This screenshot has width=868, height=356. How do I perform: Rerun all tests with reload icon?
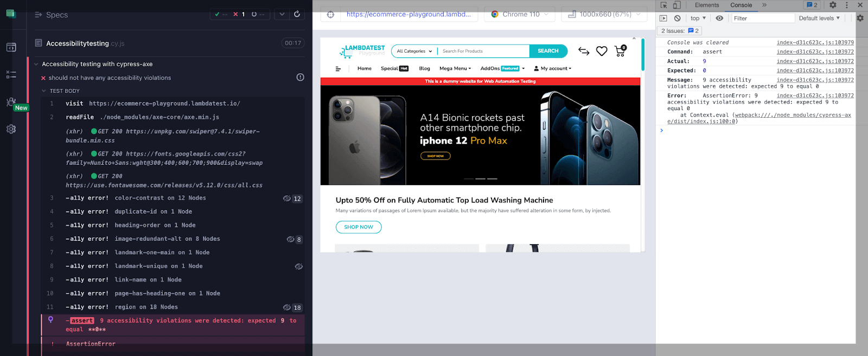(x=297, y=14)
